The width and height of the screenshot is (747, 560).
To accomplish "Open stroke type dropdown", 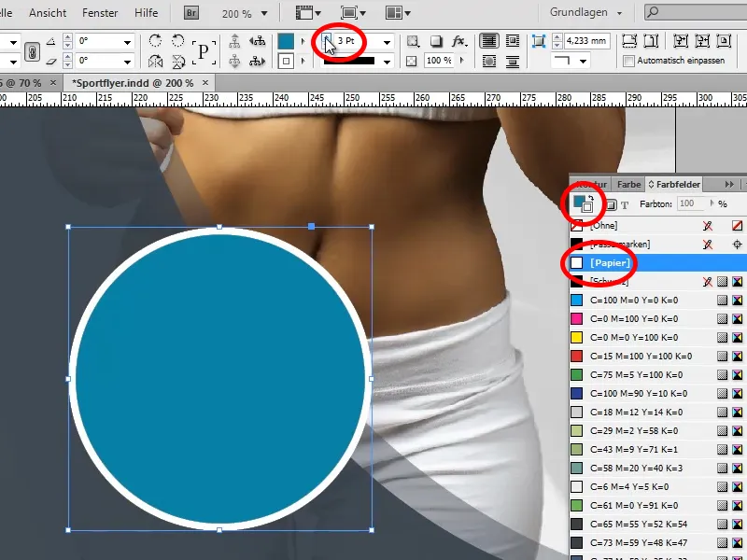I will [387, 62].
